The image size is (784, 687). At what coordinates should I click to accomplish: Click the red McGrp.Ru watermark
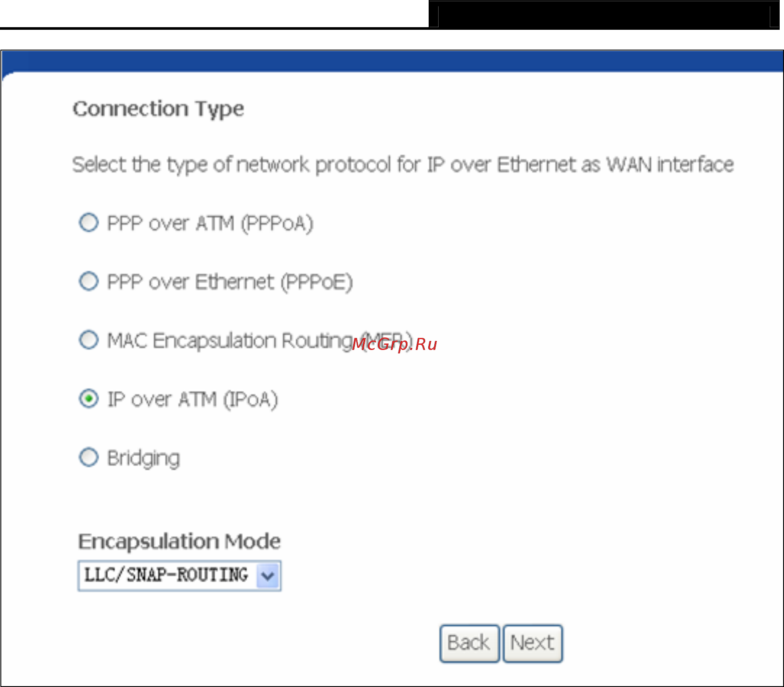(x=395, y=344)
